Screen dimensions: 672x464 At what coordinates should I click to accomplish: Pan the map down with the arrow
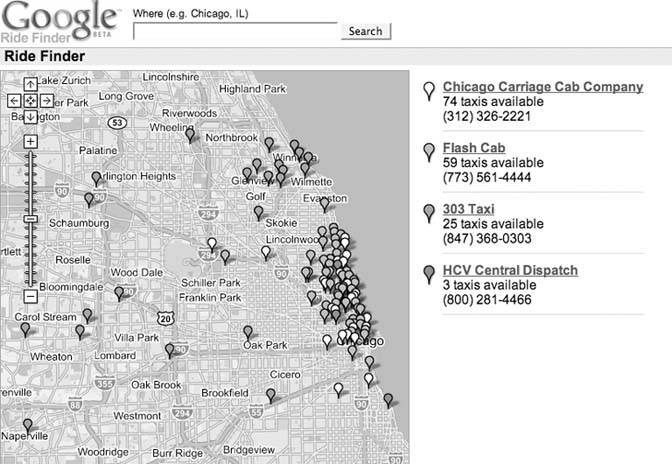pos(30,117)
